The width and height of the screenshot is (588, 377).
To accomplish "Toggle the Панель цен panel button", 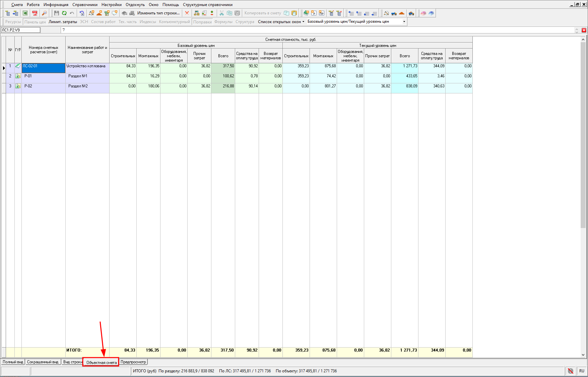I will (35, 22).
